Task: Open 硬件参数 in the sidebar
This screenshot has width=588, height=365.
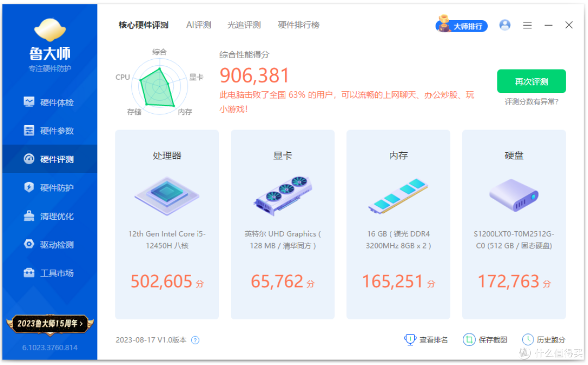Action: pos(50,131)
